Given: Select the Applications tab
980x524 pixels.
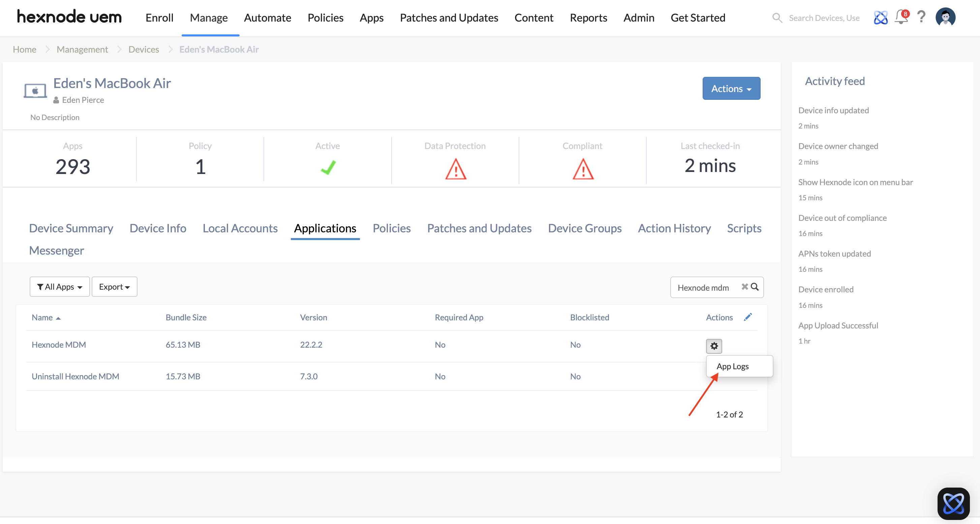Looking at the screenshot, I should (x=325, y=228).
